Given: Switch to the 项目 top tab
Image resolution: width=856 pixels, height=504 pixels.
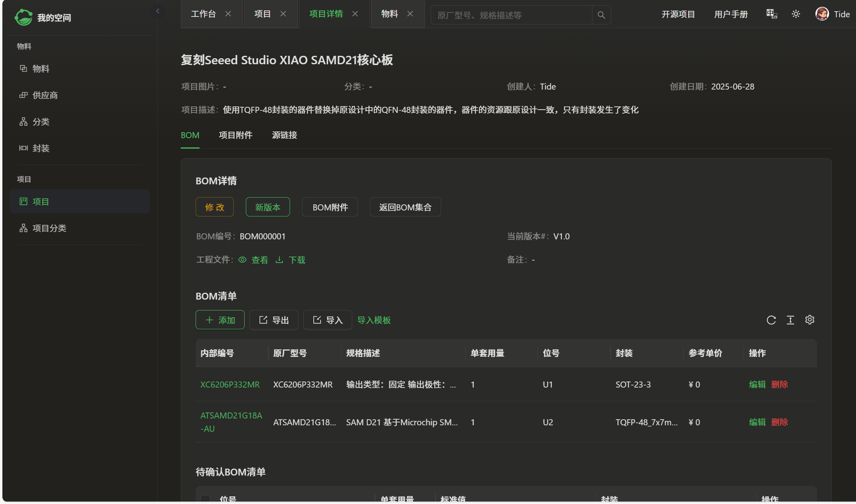Looking at the screenshot, I should pos(263,14).
